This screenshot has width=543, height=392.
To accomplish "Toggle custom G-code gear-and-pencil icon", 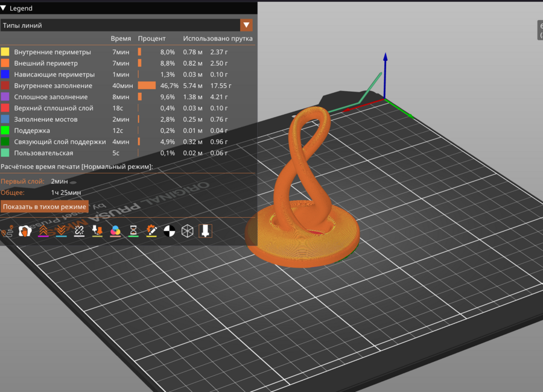I will 151,231.
